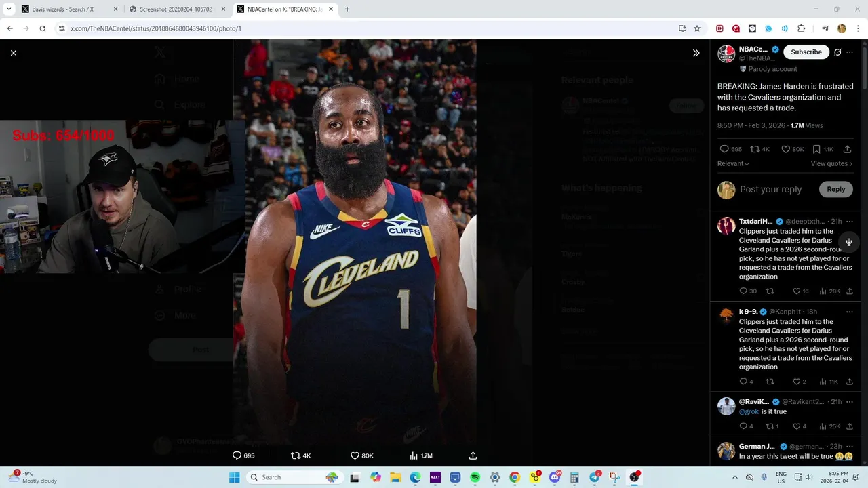
Task: Repost the k 9-9 reply
Action: tap(770, 382)
